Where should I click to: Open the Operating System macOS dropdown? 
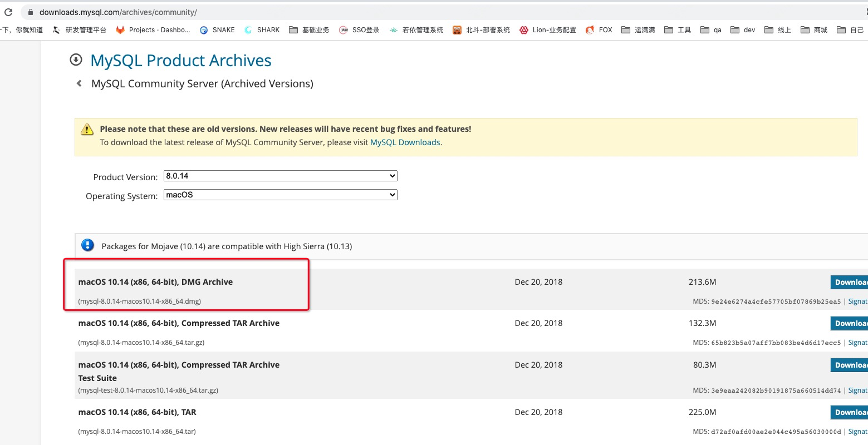[281, 195]
